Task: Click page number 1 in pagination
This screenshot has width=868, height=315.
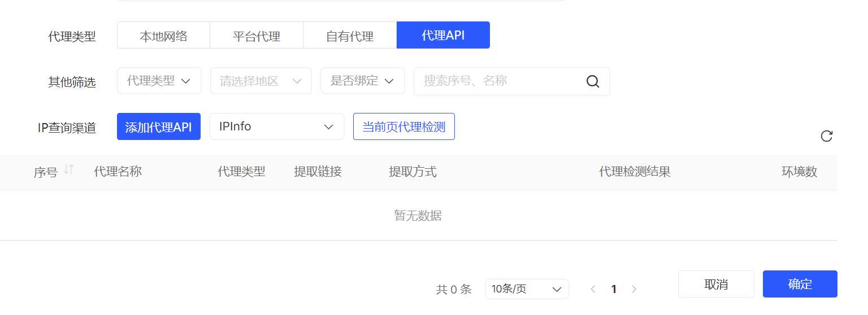Action: (614, 289)
